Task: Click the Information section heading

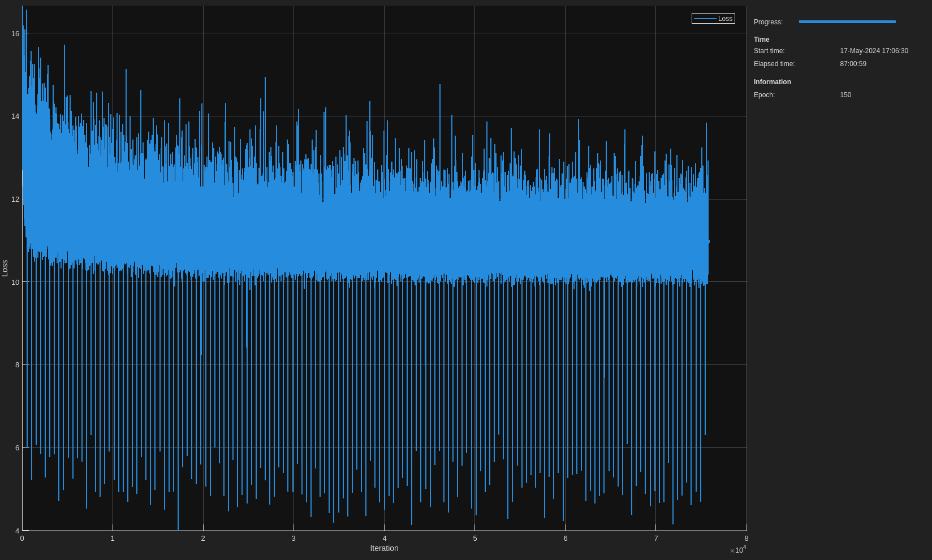Action: 772,82
